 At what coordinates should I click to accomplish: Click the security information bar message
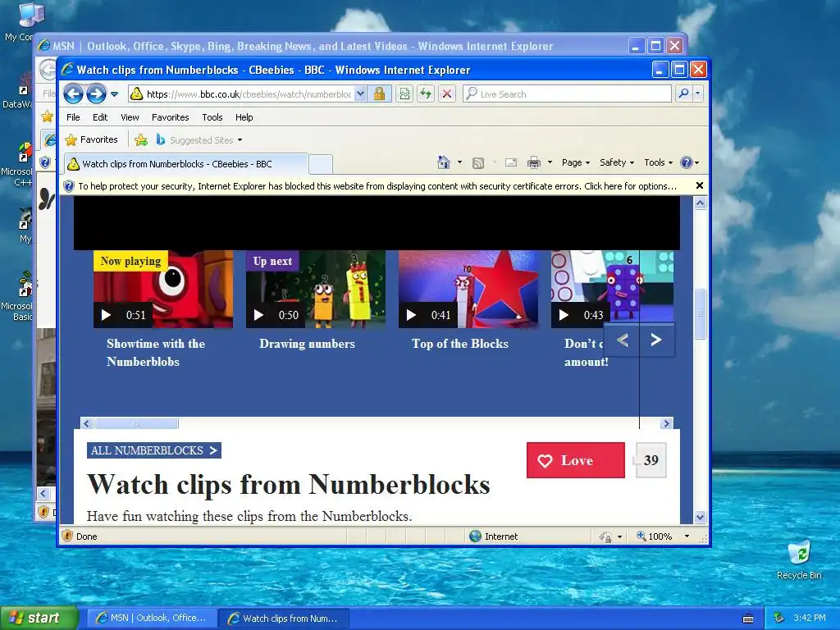point(377,186)
